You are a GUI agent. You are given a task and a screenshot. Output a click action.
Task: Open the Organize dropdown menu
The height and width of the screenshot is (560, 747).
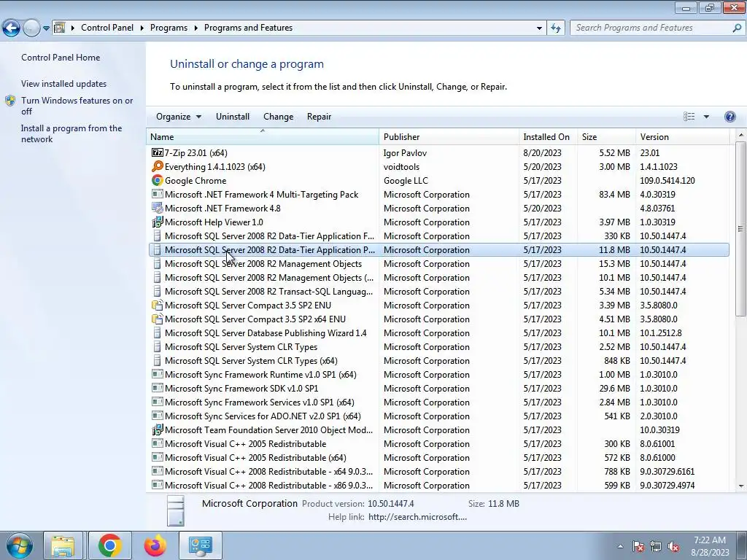[179, 117]
